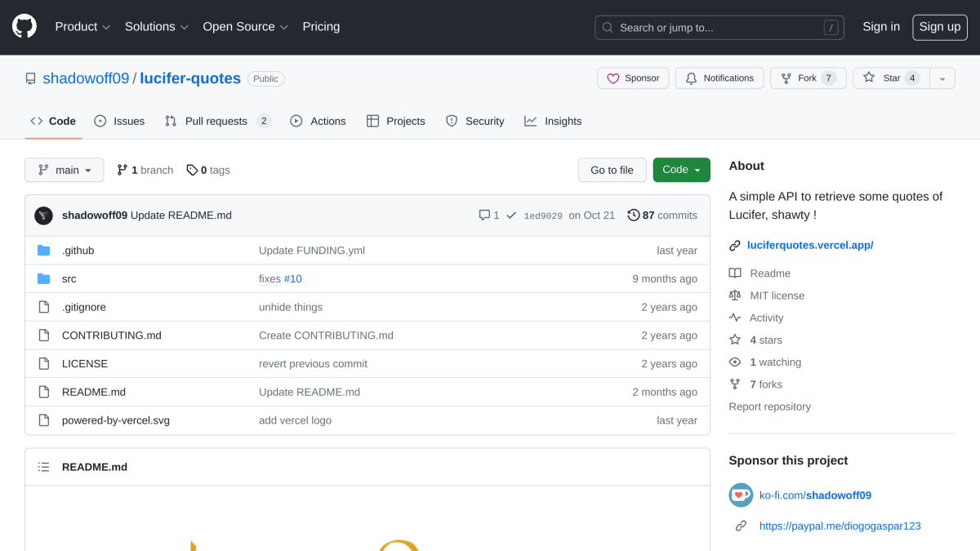Open the Product menu dropdown
Screen dimensions: 980x551
pyautogui.click(x=82, y=27)
